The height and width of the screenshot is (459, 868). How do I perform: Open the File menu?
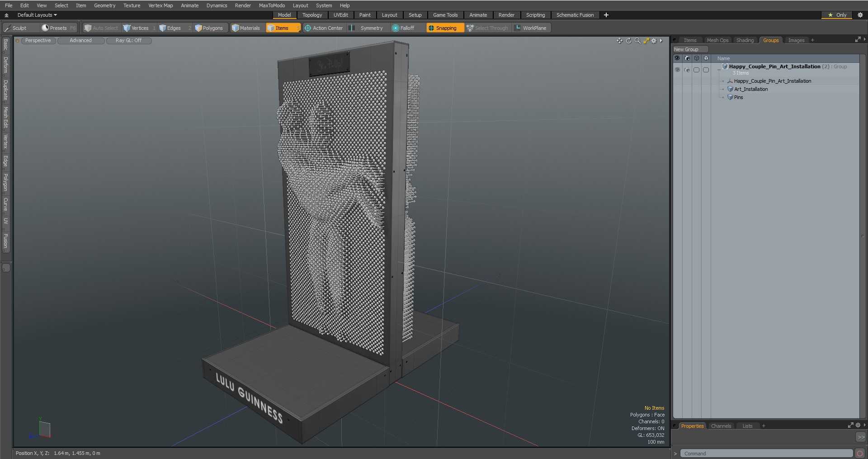click(x=9, y=5)
